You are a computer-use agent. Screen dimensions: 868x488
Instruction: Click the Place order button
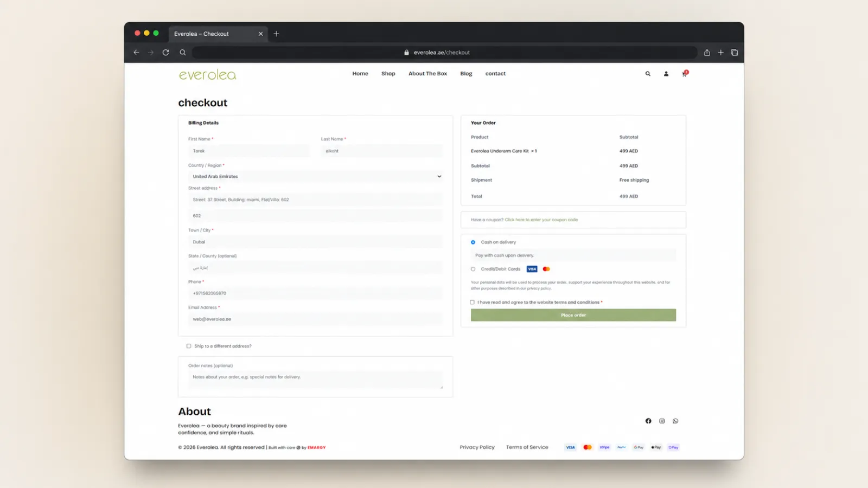tap(573, 315)
